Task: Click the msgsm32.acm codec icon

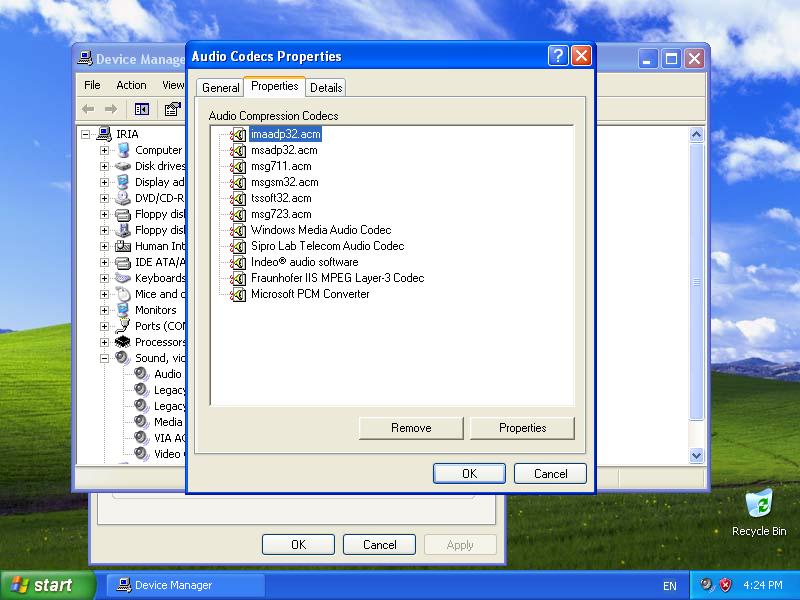Action: [x=238, y=182]
